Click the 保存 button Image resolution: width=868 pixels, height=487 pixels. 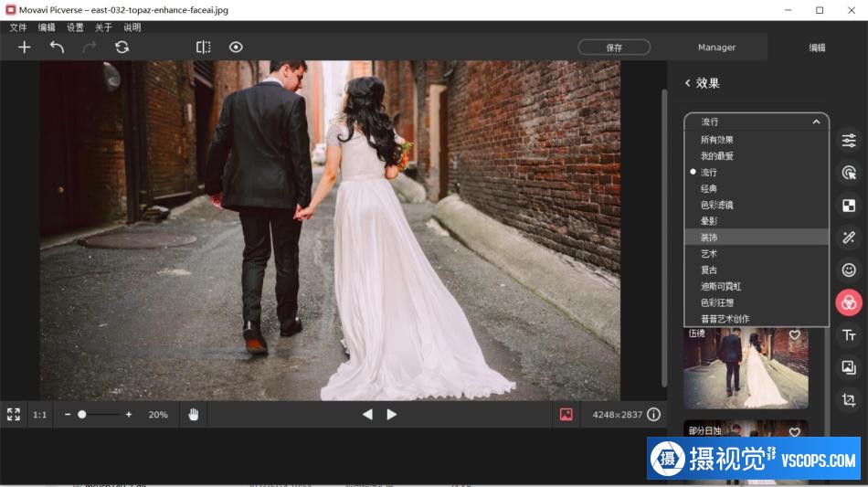point(614,48)
